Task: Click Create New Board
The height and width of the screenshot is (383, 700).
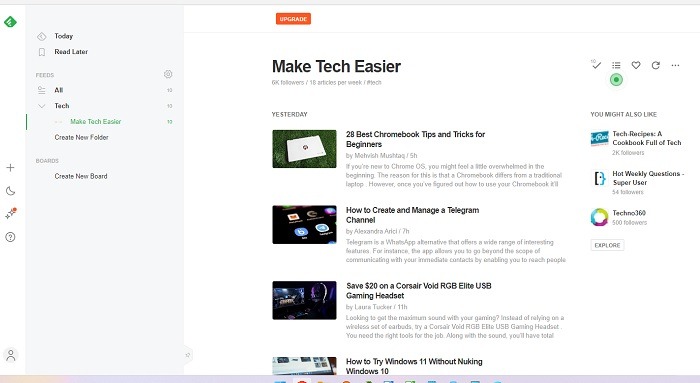Action: 81,176
